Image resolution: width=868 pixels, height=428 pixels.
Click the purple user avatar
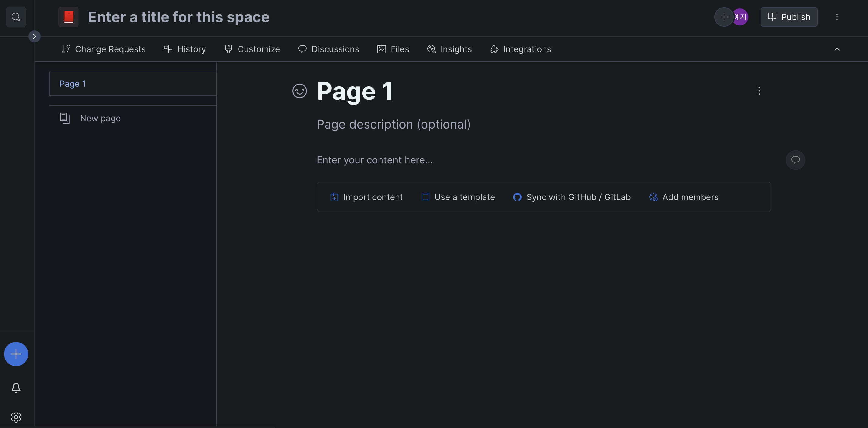click(742, 17)
